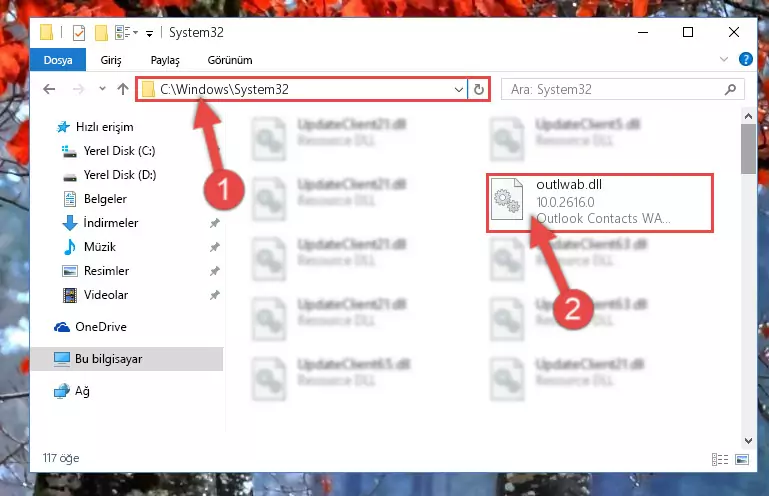Click the New folder quick access icon
The height and width of the screenshot is (496, 769).
101,33
